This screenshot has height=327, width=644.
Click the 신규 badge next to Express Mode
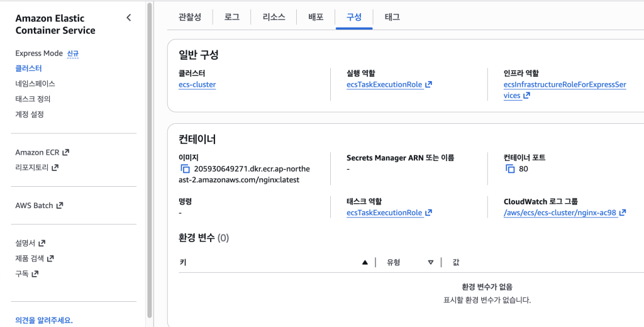(73, 53)
